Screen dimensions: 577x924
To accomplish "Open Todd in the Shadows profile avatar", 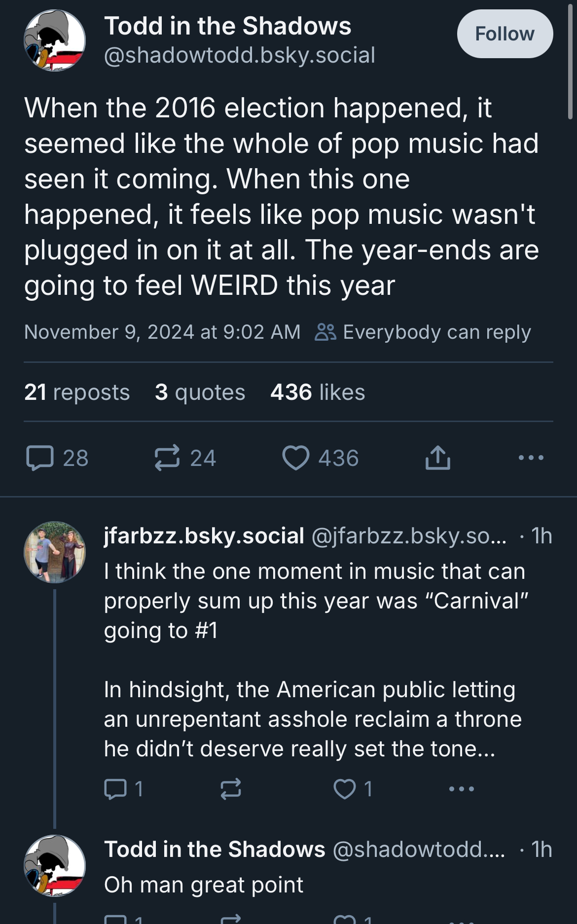I will click(x=55, y=40).
